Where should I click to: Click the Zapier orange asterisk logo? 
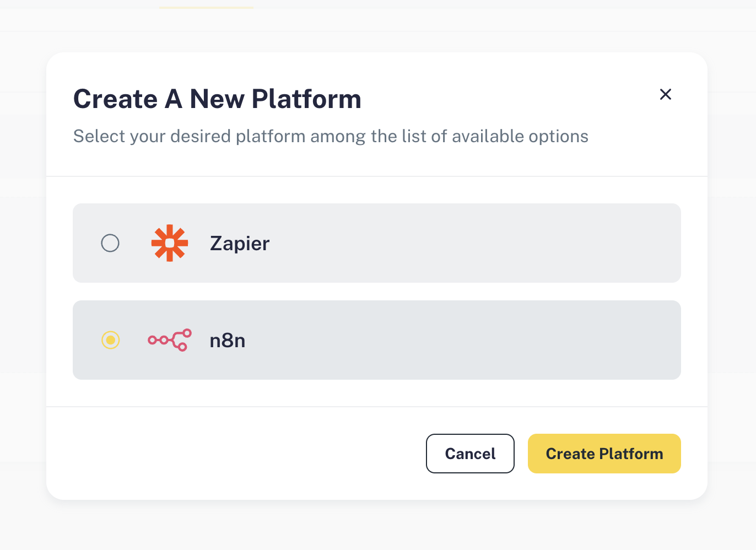(x=170, y=243)
